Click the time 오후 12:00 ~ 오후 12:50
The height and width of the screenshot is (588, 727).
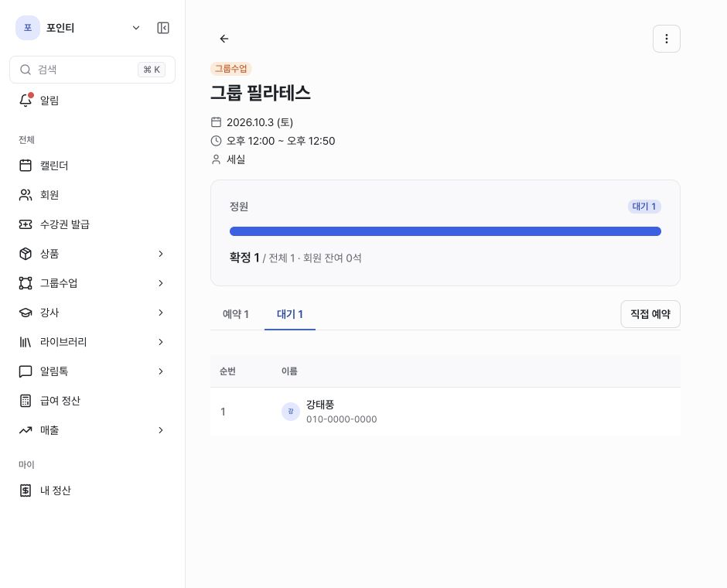click(281, 141)
